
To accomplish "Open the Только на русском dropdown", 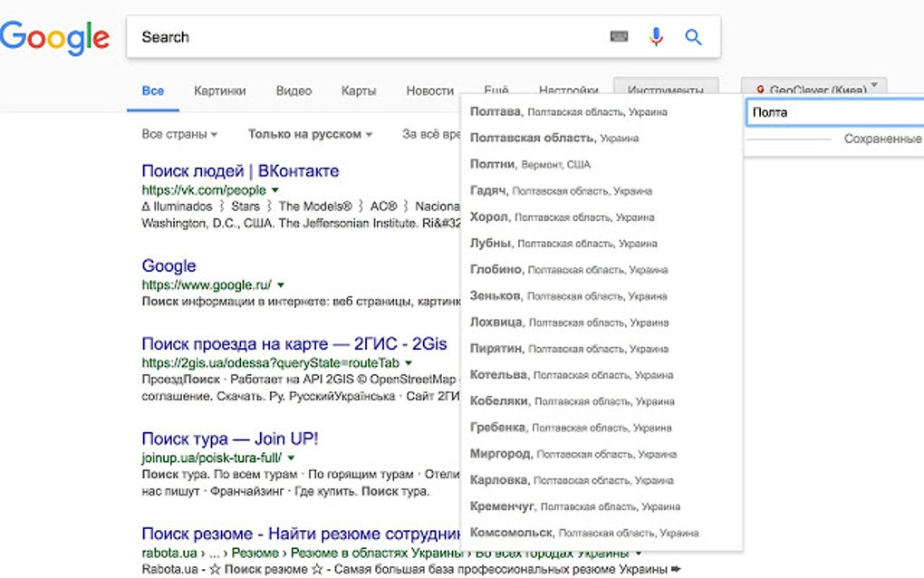I will (x=310, y=134).
